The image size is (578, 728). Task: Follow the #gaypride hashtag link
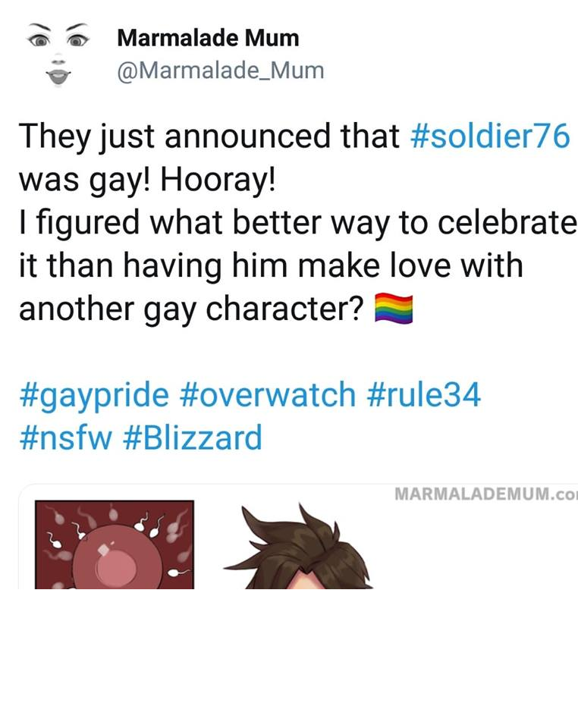tap(94, 395)
